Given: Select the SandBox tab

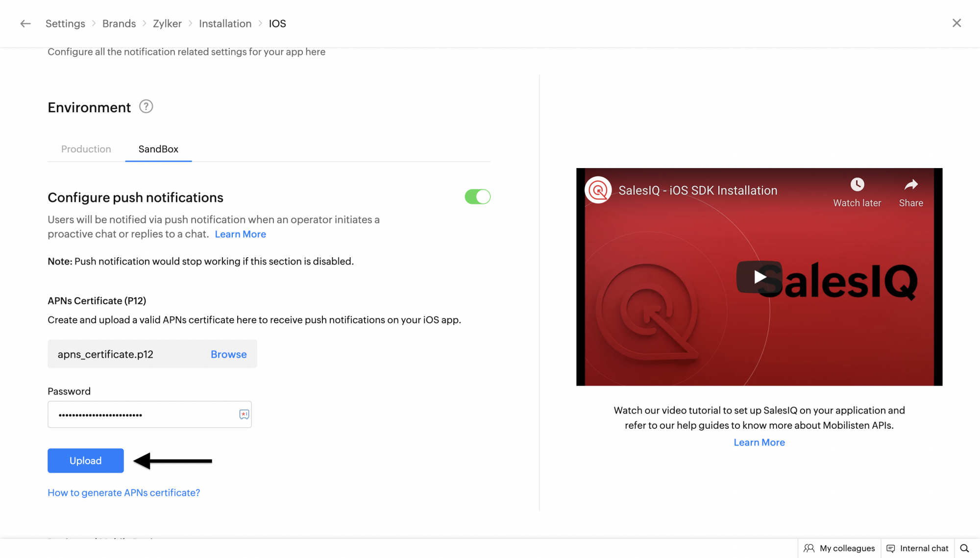Looking at the screenshot, I should [158, 149].
